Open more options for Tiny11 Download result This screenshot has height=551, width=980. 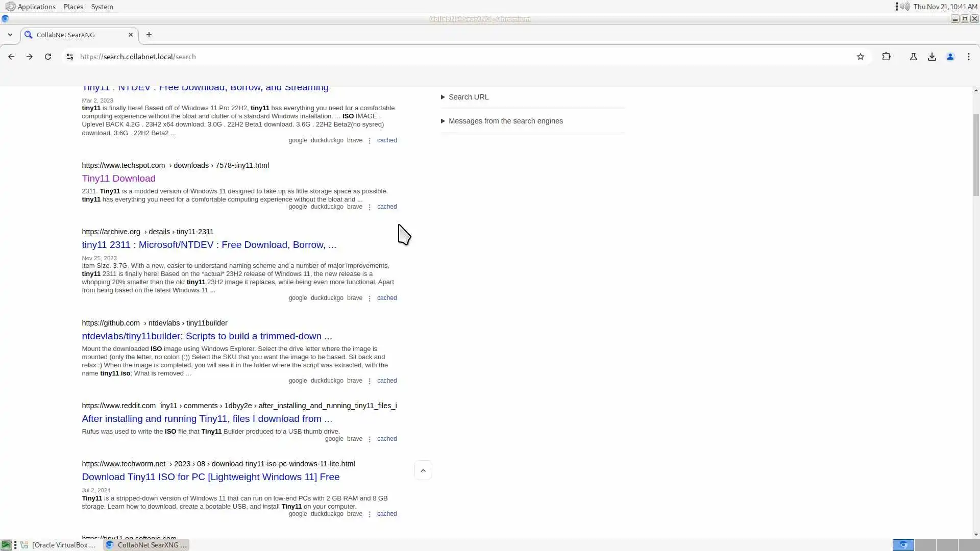pos(370,207)
